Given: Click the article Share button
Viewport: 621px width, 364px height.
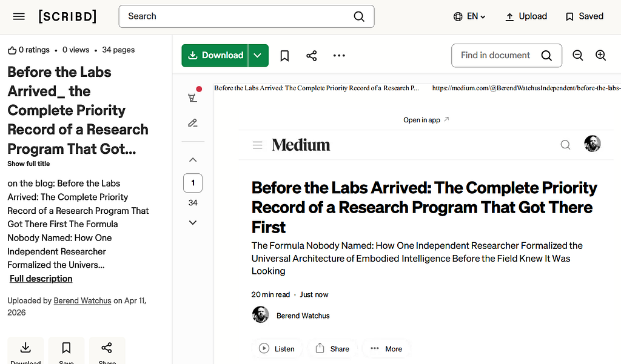Looking at the screenshot, I should click(x=332, y=349).
